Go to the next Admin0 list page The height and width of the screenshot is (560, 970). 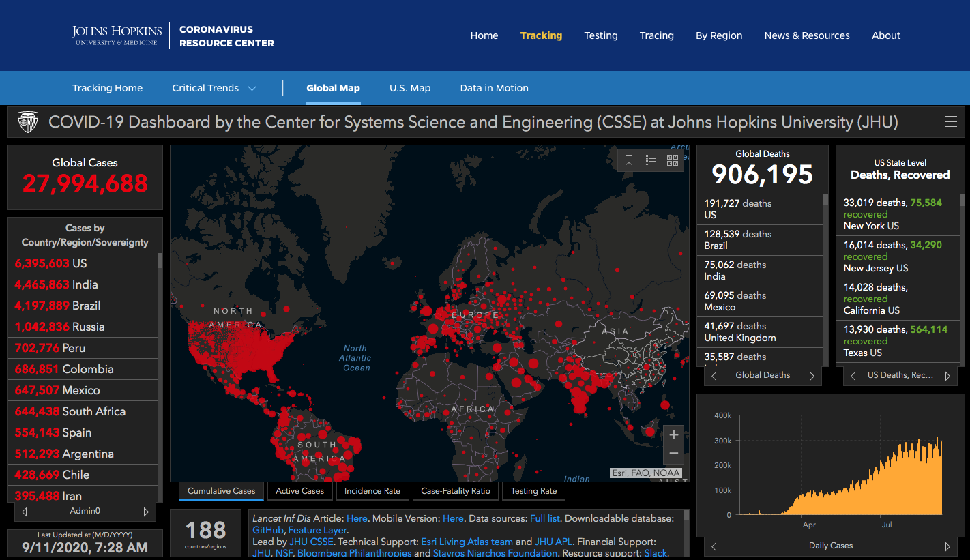(145, 512)
